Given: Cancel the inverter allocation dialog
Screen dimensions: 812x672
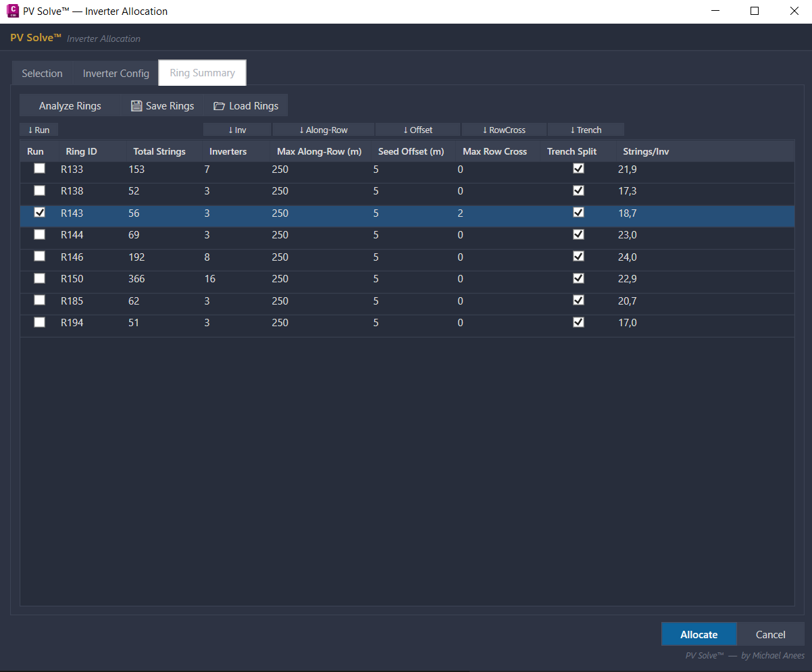Looking at the screenshot, I should (770, 634).
